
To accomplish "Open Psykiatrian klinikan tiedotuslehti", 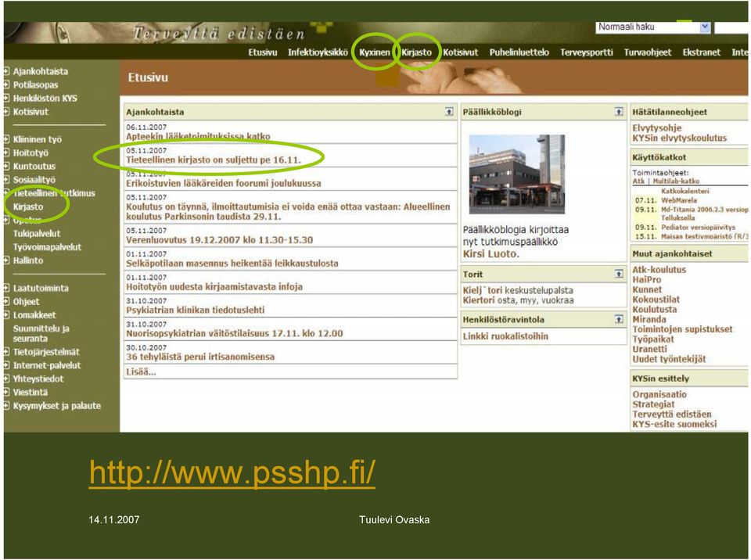I will pyautogui.click(x=195, y=310).
